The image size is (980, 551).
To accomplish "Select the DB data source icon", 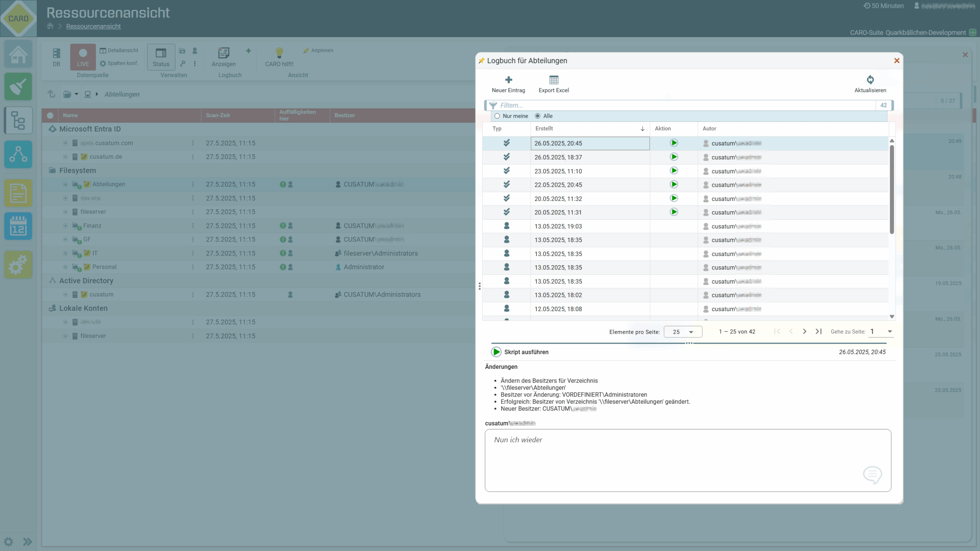I will [56, 57].
